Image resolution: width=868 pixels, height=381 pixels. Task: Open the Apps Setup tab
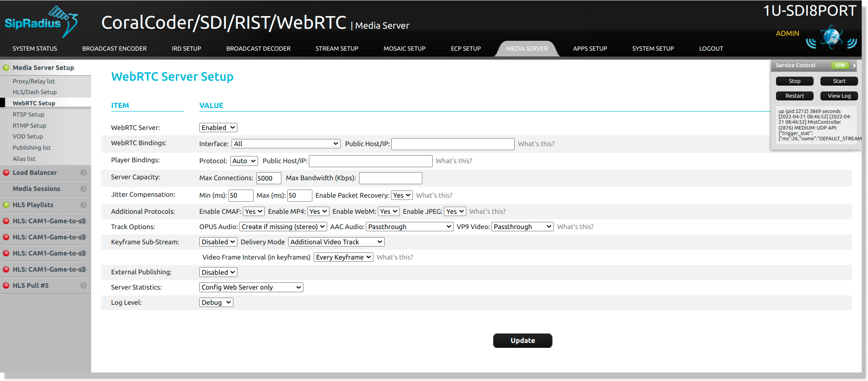click(590, 48)
